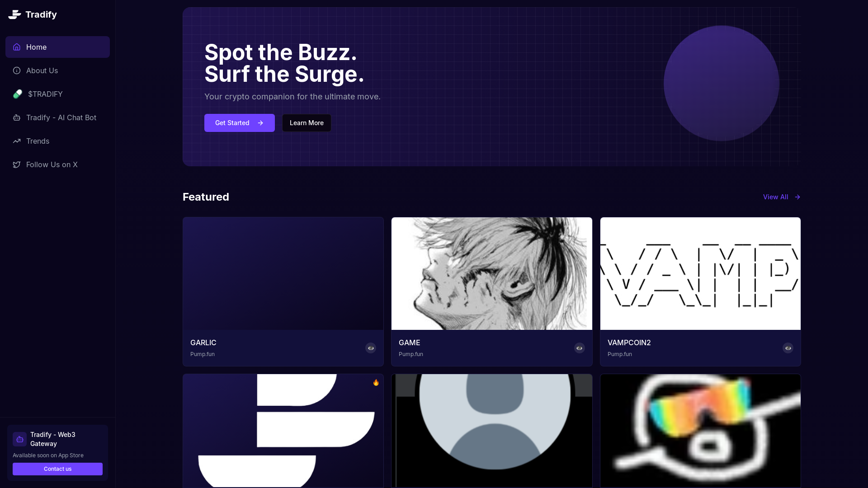Click the Contact us button
The image size is (868, 488).
(57, 469)
